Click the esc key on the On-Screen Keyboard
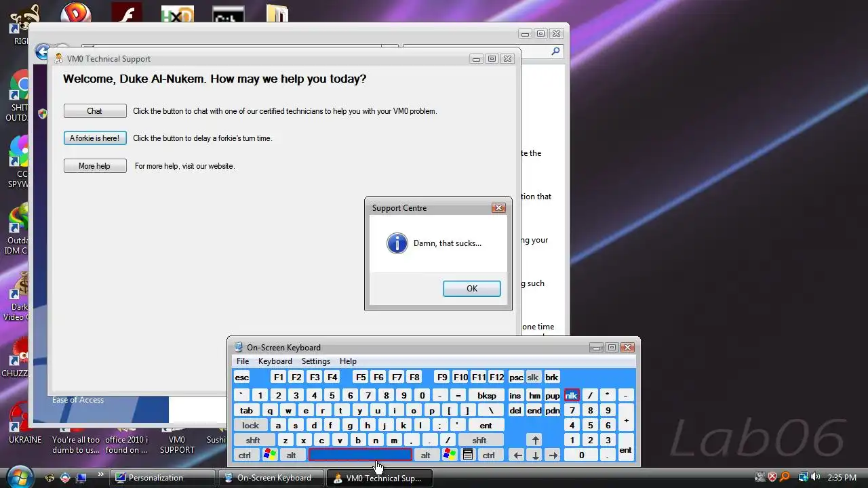The width and height of the screenshot is (868, 488). (242, 378)
